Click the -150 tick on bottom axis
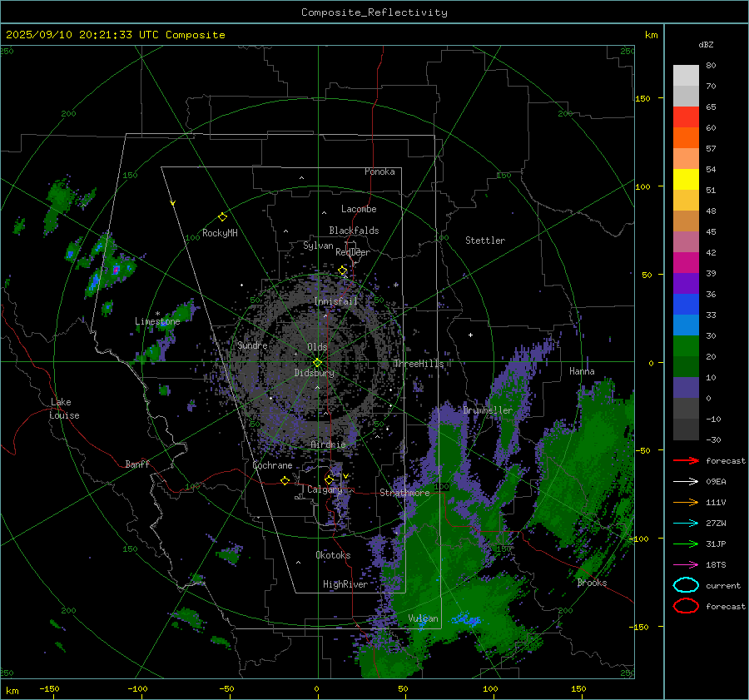 tap(49, 688)
